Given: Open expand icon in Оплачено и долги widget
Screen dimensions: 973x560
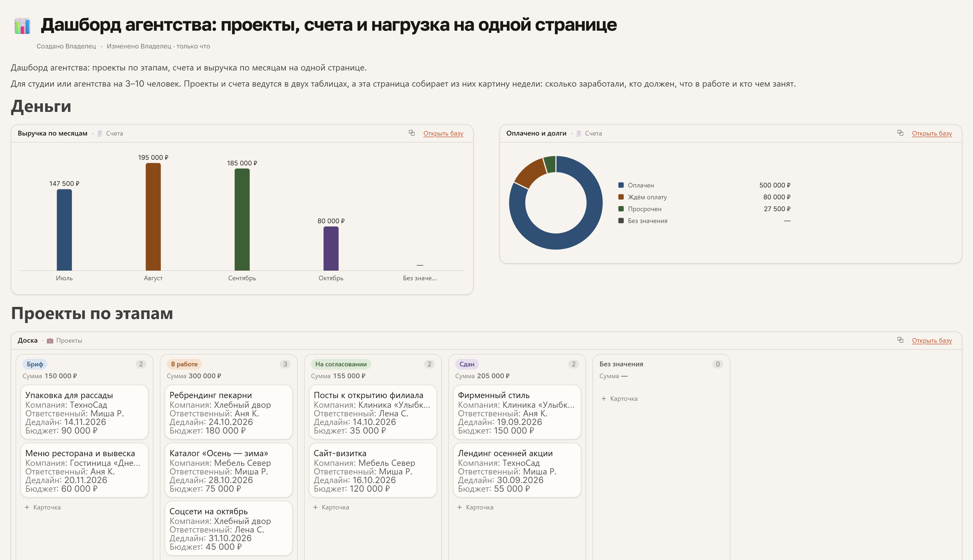Looking at the screenshot, I should (x=900, y=133).
